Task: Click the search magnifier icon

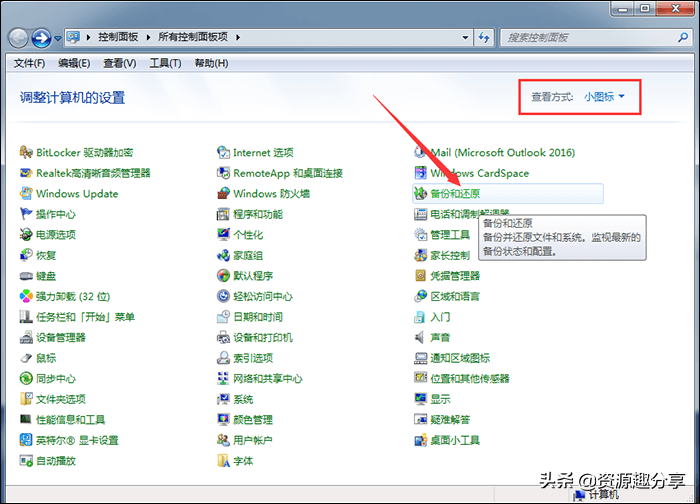Action: click(x=683, y=37)
